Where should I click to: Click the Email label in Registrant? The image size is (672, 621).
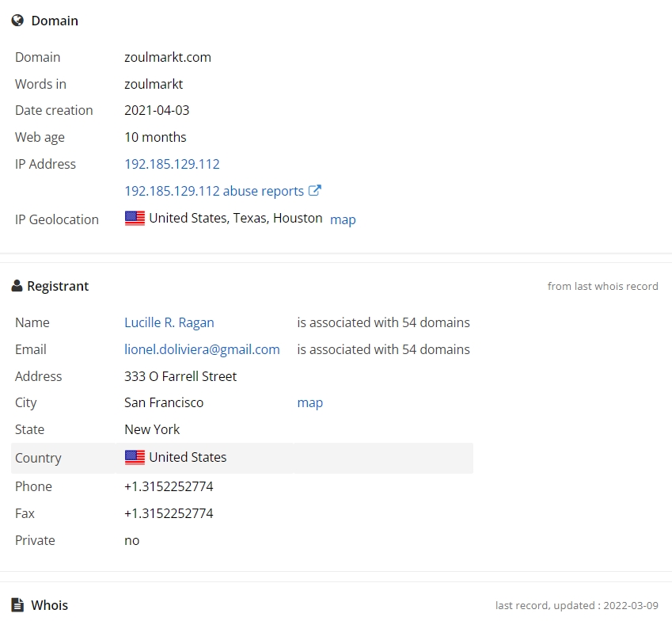click(x=30, y=349)
